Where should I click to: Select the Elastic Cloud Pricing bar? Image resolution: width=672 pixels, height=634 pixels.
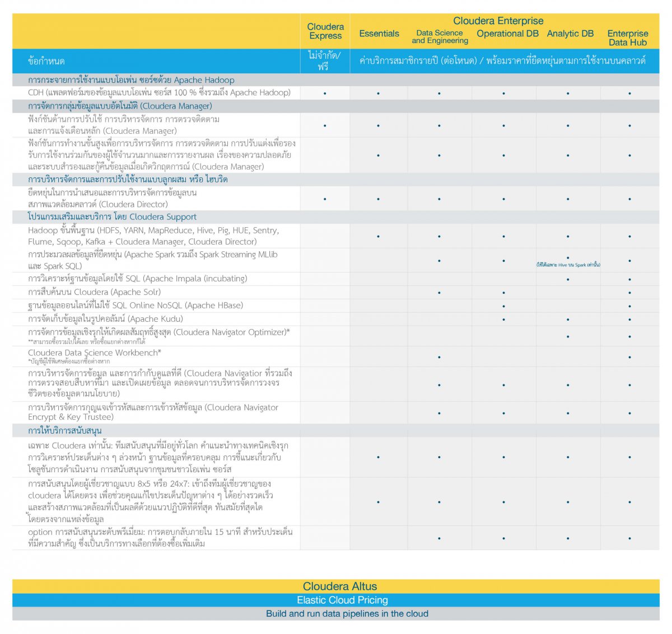336,600
